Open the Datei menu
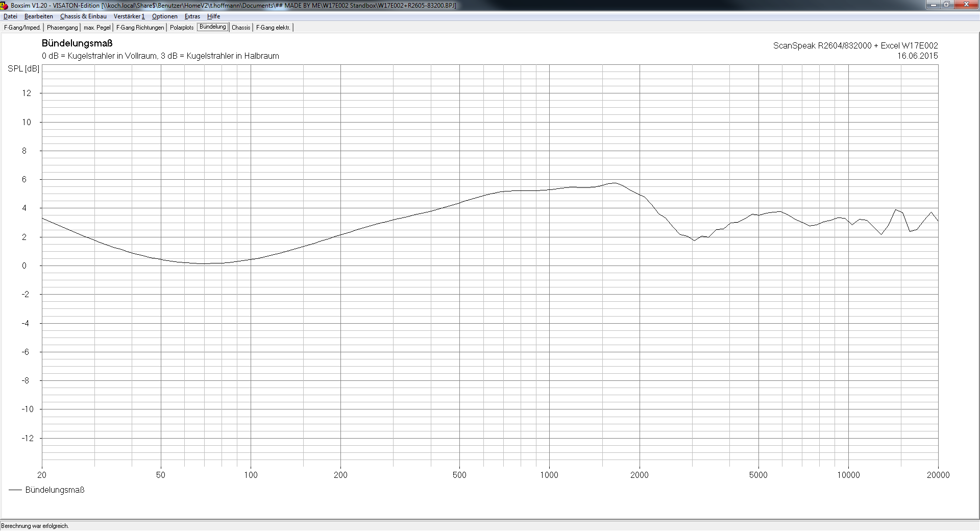This screenshot has width=980, height=531. coord(10,16)
